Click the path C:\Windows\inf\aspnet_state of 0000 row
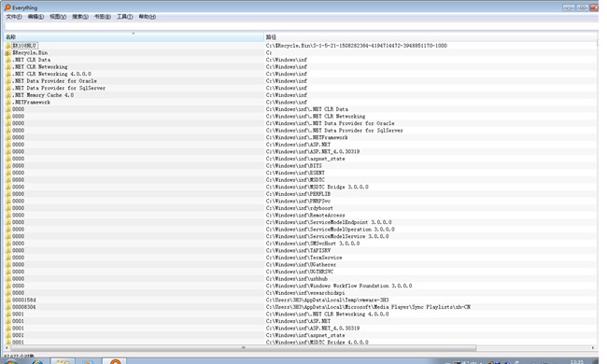The image size is (607, 364). (305, 159)
